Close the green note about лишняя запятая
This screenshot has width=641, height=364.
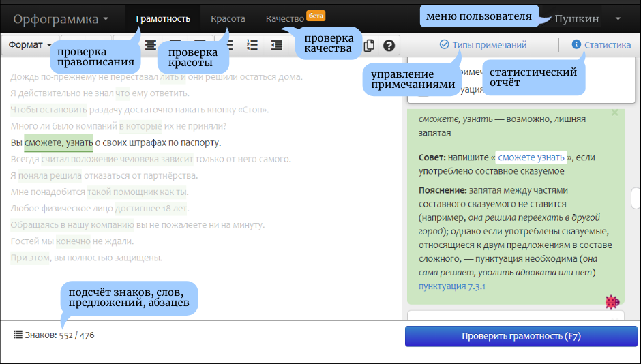point(614,112)
